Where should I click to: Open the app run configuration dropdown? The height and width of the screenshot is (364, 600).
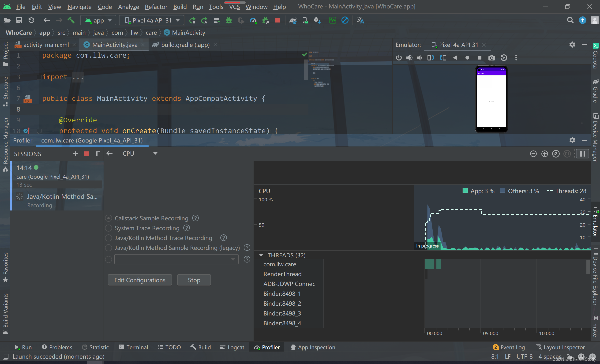98,20
